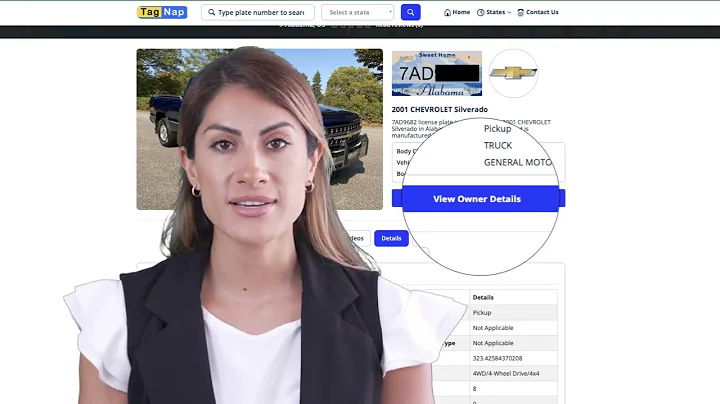The width and height of the screenshot is (720, 404).
Task: Click the TRUCK value text
Action: [x=498, y=146]
